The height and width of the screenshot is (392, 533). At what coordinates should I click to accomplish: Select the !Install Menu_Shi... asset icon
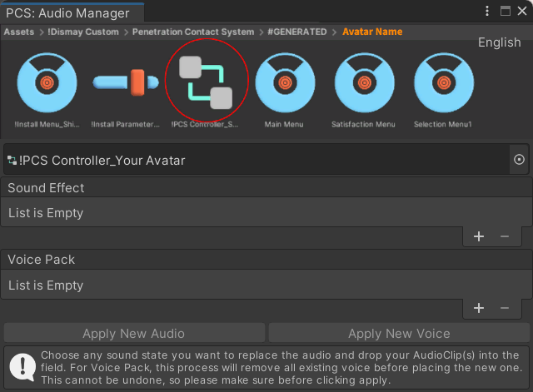(47, 82)
